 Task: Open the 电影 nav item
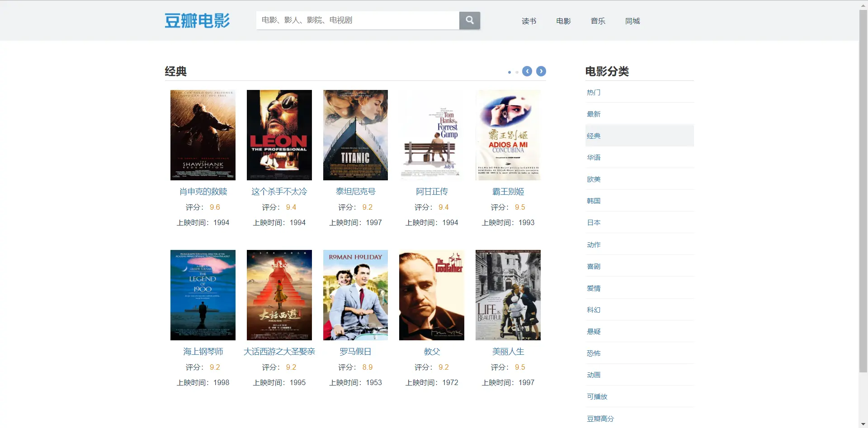click(x=563, y=21)
